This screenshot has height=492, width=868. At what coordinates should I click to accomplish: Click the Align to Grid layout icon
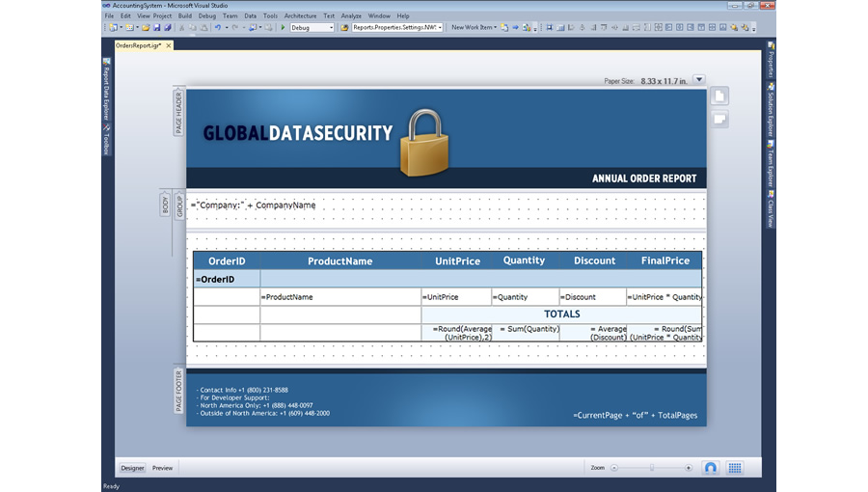pos(549,27)
